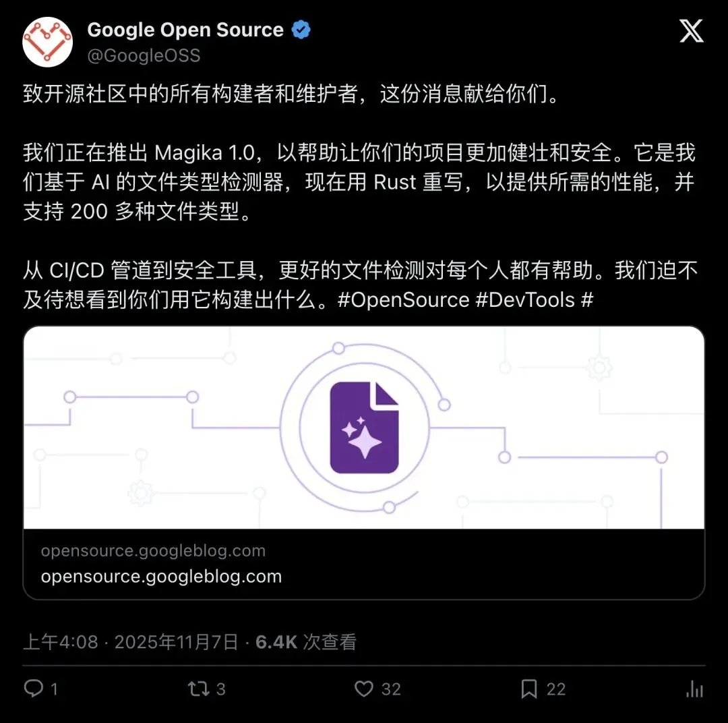Open the Google Open Source display name
This screenshot has height=723, width=728.
(x=185, y=30)
